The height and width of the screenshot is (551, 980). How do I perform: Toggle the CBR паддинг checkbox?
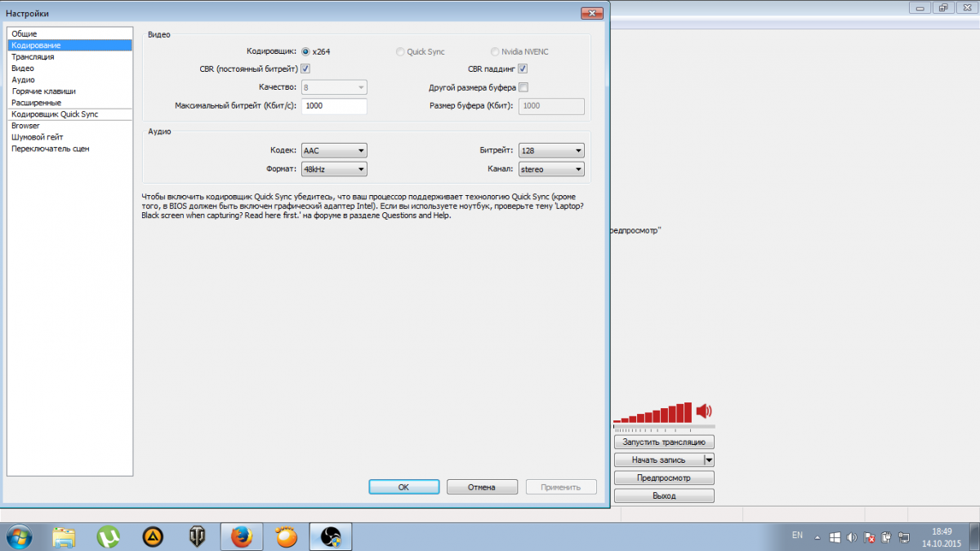coord(523,69)
